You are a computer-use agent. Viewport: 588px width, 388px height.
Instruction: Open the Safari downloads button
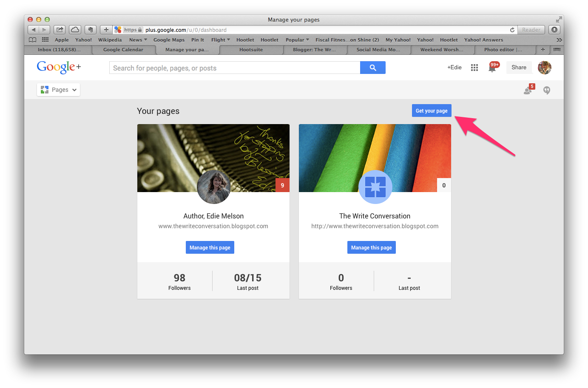coord(554,30)
